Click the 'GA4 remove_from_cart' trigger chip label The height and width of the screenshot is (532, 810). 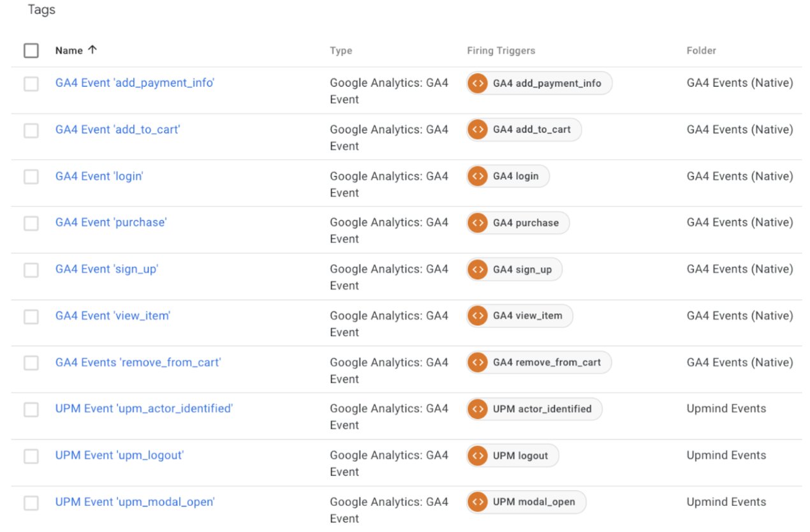pyautogui.click(x=547, y=362)
